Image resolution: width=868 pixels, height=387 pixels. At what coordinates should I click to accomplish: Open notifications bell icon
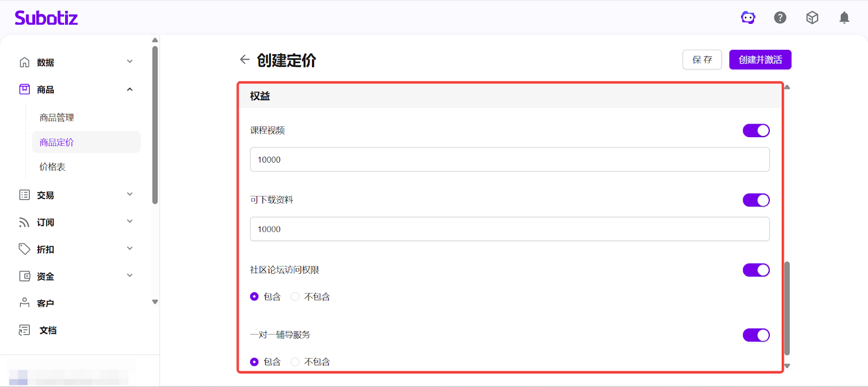click(x=844, y=18)
